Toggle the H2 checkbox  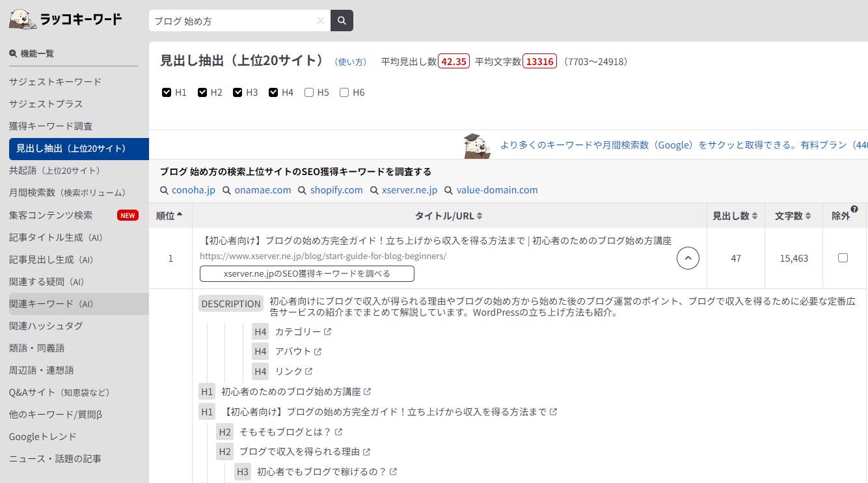click(x=202, y=92)
